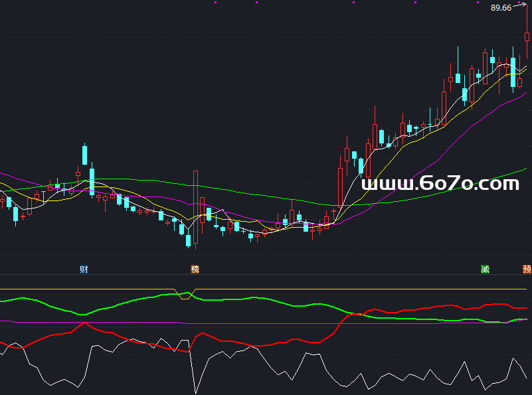
Task: Click the red indicator line's left peak
Action: [x=84, y=323]
